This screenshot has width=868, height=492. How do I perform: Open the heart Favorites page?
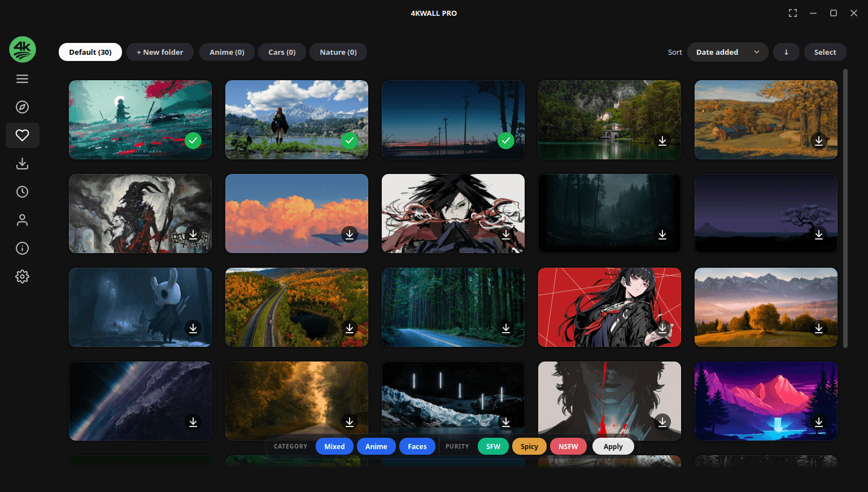tap(22, 136)
